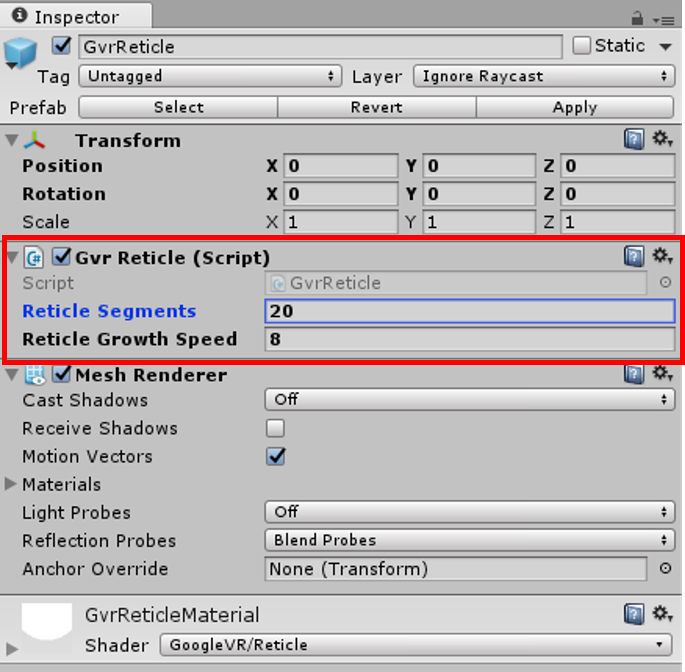Screen dimensions: 685x672
Task: Open Light Probes dropdown
Action: [470, 512]
